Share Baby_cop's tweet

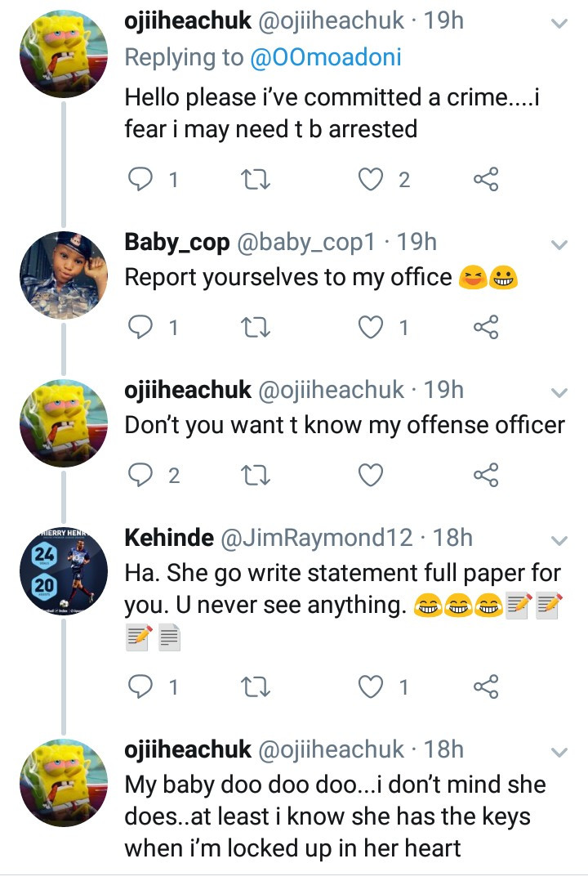coord(486,327)
